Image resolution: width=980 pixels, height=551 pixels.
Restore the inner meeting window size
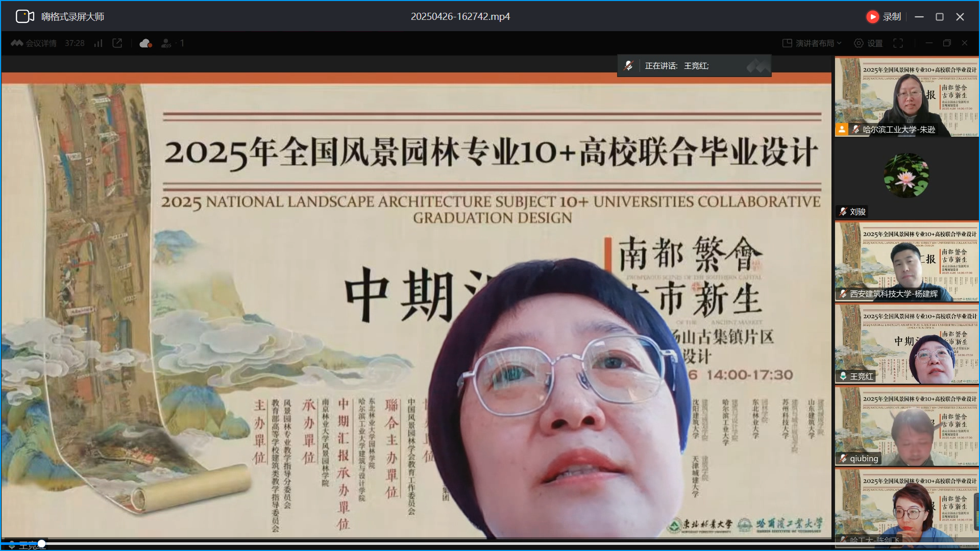[x=947, y=43]
